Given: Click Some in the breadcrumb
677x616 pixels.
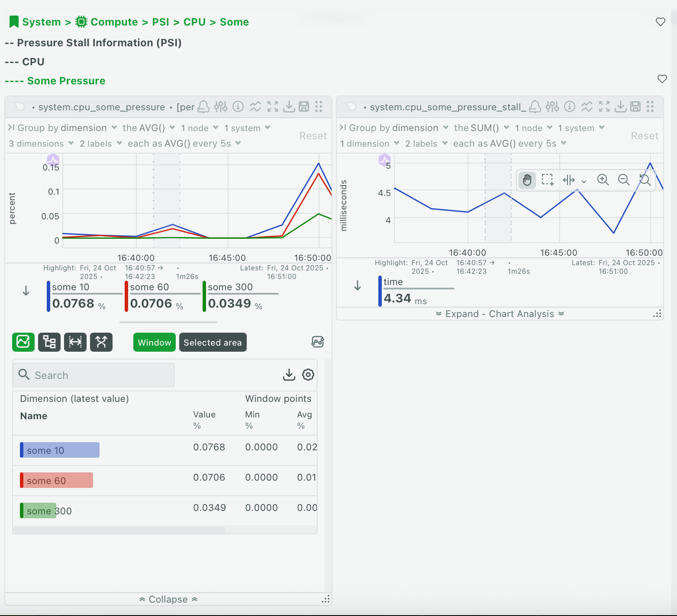Looking at the screenshot, I should tap(234, 22).
